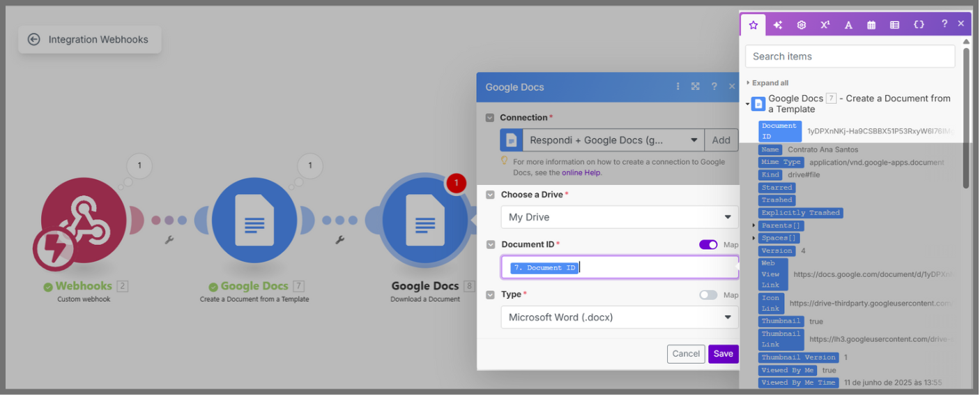980x395 pixels.
Task: Select the Viewed By Me Time pill
Action: coord(798,382)
